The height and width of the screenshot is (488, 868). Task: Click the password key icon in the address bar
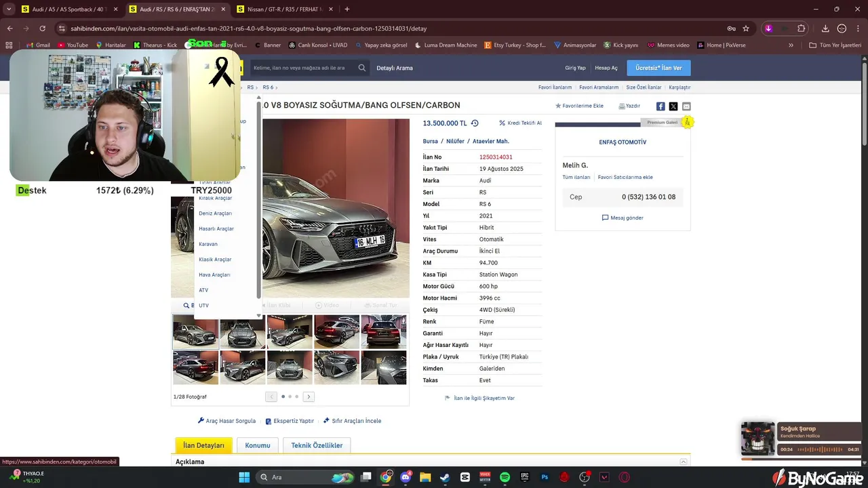(x=731, y=28)
